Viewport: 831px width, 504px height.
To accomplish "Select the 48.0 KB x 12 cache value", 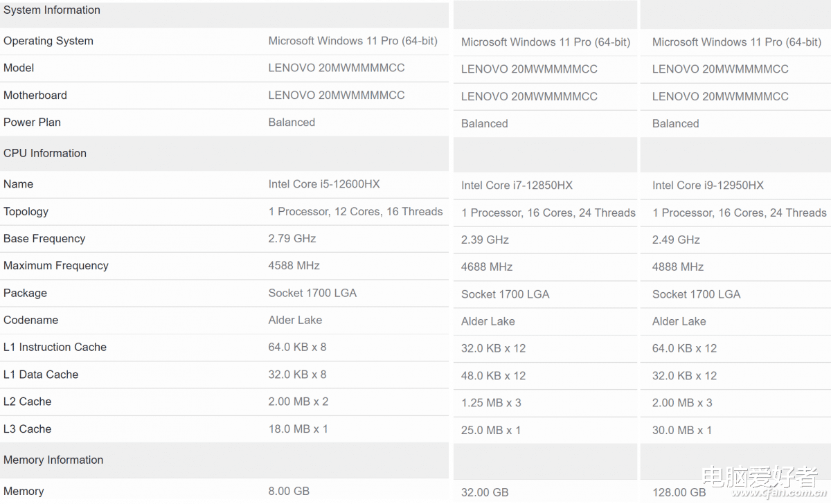I will pos(493,376).
